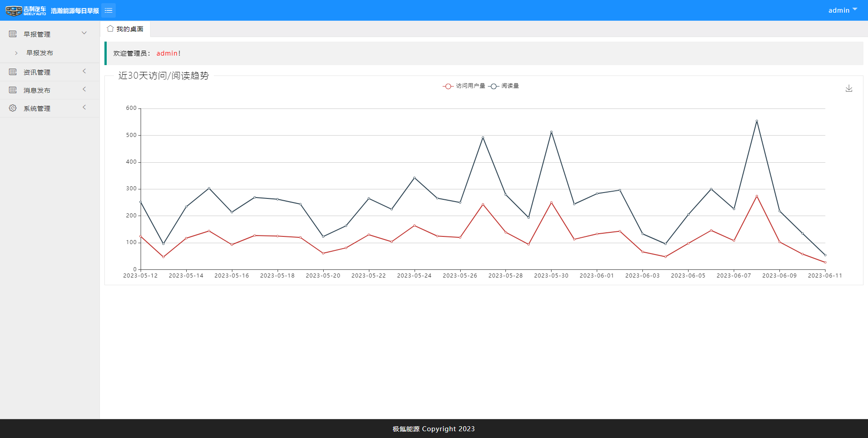The image size is (868, 438).
Task: Open the admin dropdown arrow
Action: 855,9
